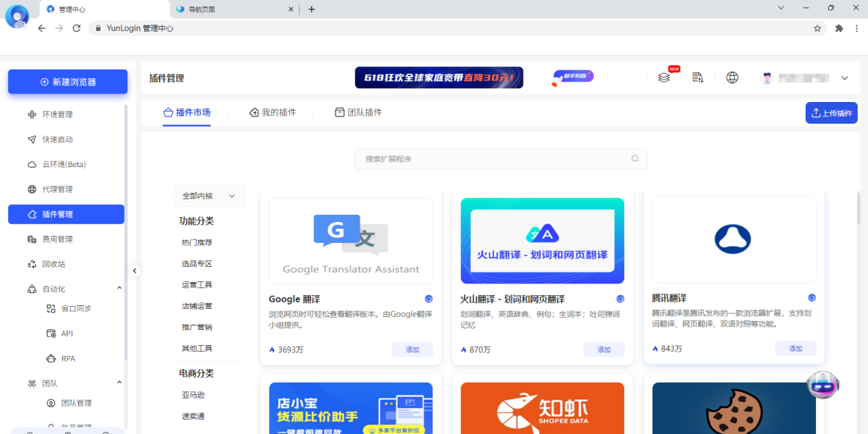Viewport: 868px width, 434px height.
Task: Open the floating robot assistant
Action: point(824,385)
